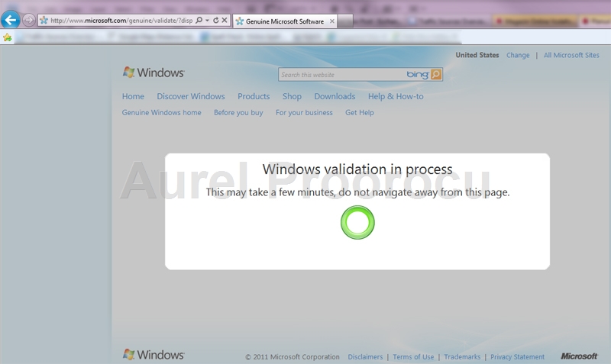Click the Windows logo in footer
The width and height of the screenshot is (611, 364).
point(154,355)
